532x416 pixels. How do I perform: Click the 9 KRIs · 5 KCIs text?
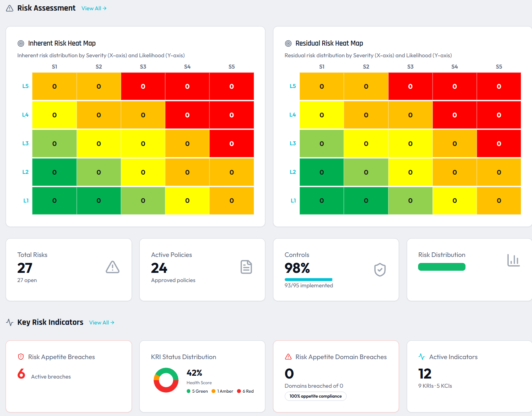click(435, 386)
